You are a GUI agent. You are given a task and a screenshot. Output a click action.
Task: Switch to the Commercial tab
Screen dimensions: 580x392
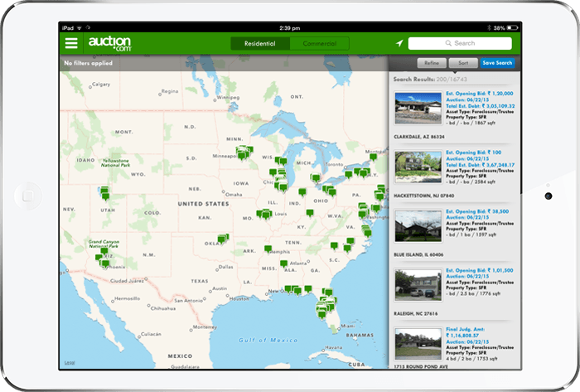pos(319,43)
